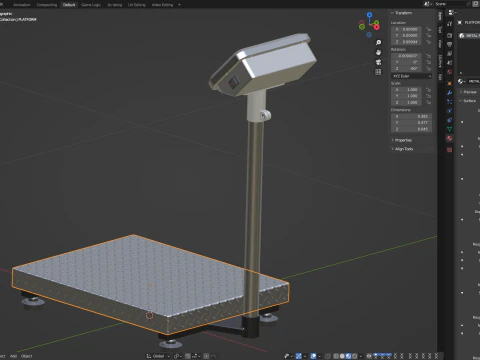Select rendered viewport shading

[x=355, y=356]
